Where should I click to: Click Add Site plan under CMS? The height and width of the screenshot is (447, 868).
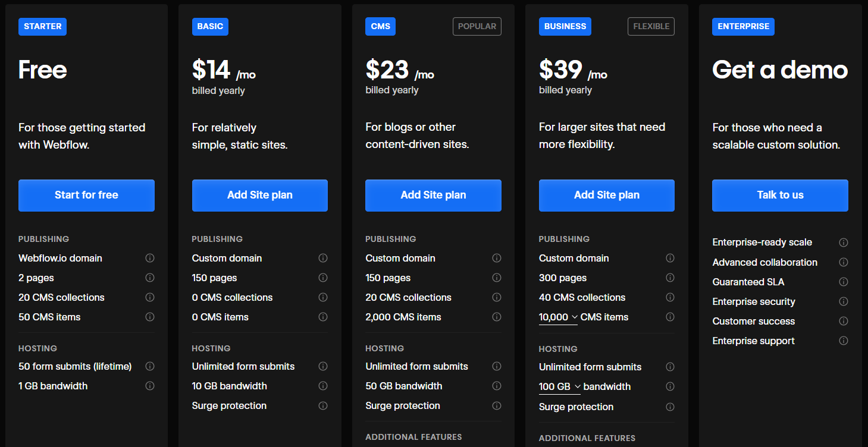[433, 195]
